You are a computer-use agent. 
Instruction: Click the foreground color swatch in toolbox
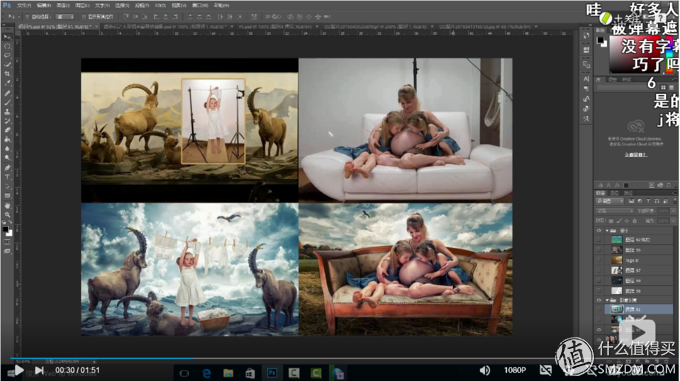[x=5, y=229]
